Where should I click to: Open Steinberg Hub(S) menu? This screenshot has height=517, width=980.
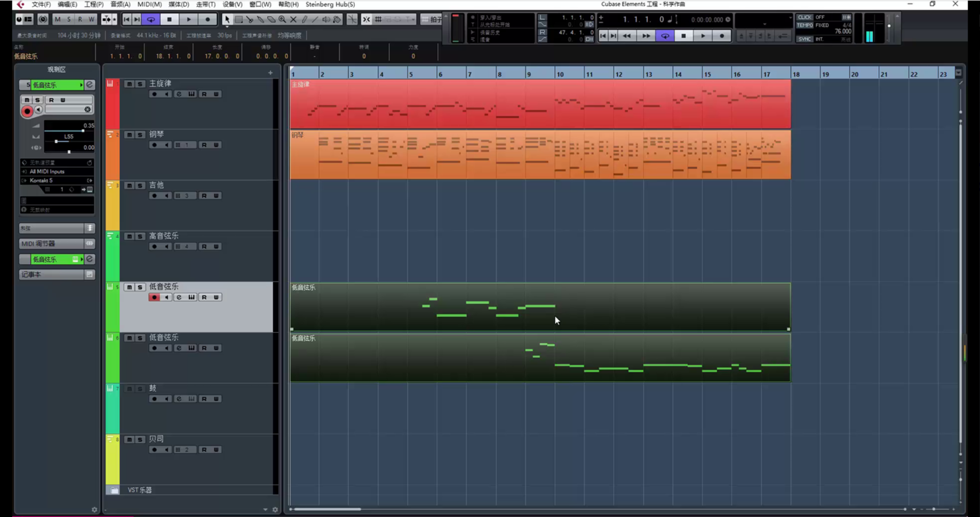coord(330,4)
